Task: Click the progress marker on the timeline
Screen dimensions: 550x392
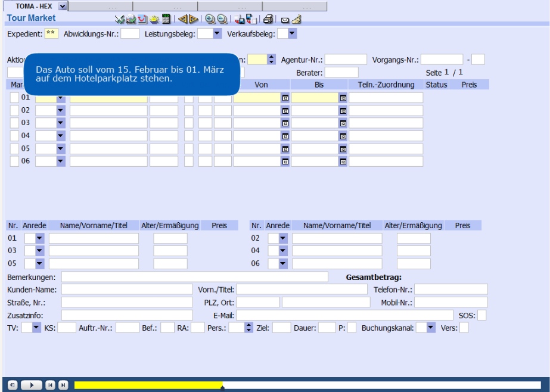Action: coord(222,388)
